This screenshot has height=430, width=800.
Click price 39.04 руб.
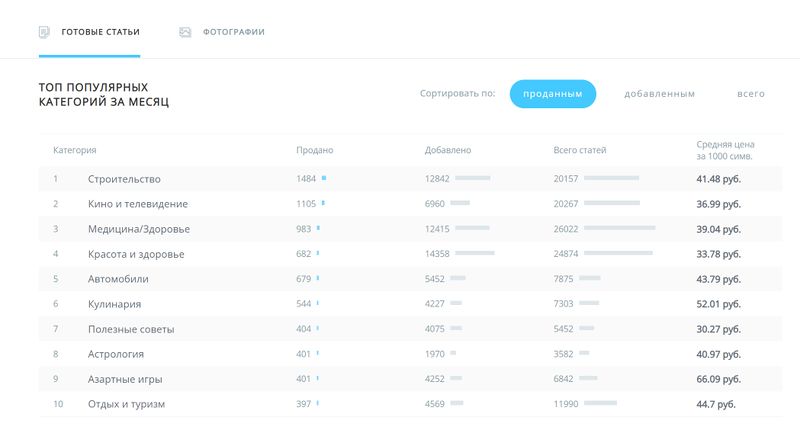tap(718, 229)
